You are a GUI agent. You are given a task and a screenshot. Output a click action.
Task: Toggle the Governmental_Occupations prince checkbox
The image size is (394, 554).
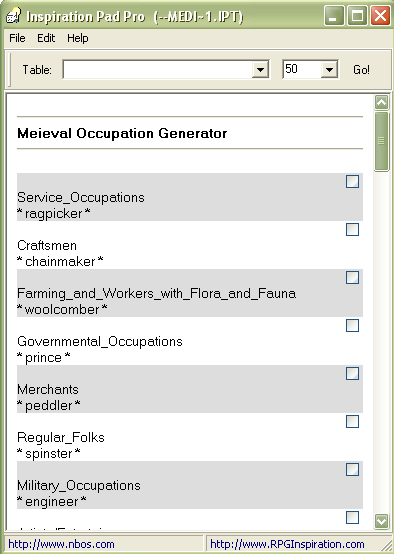click(x=352, y=326)
